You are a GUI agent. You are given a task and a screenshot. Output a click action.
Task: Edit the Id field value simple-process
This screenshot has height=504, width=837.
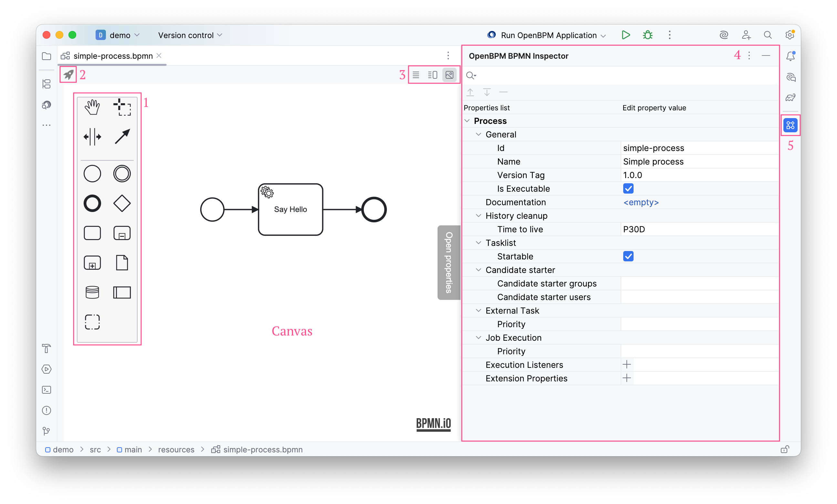pyautogui.click(x=699, y=148)
